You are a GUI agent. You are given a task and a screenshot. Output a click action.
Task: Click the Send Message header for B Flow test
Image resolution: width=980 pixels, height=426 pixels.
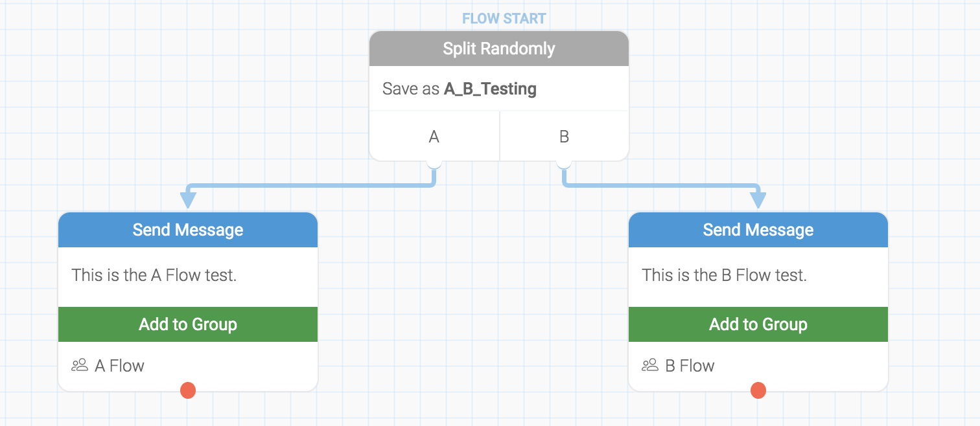[758, 230]
